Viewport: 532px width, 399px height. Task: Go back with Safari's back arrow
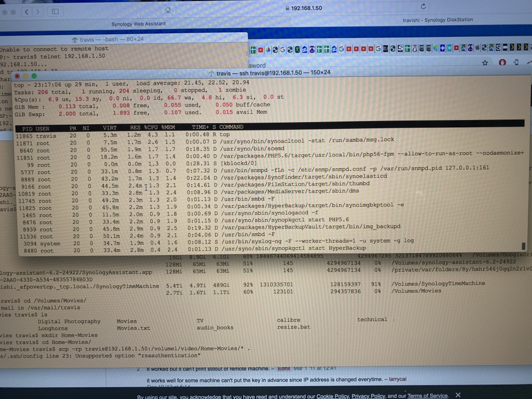point(26,12)
